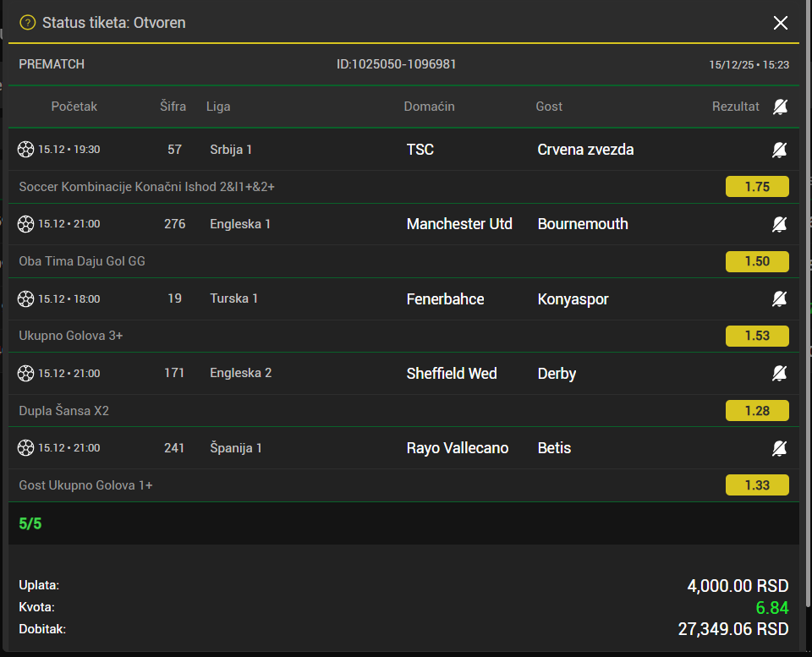The image size is (812, 657).
Task: Toggle notification bell for TSC match
Action: click(x=779, y=150)
